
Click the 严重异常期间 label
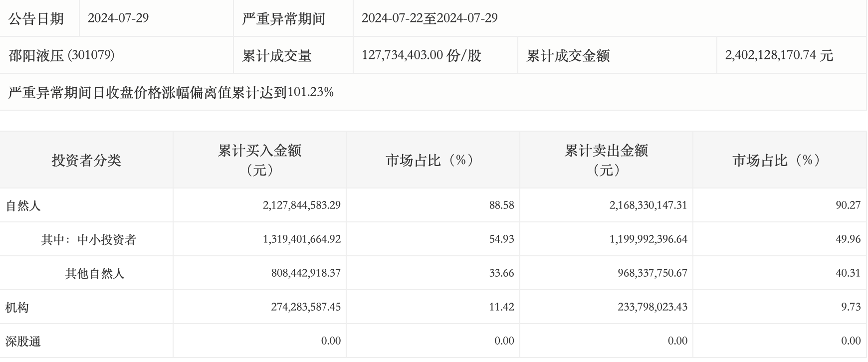[x=283, y=18]
